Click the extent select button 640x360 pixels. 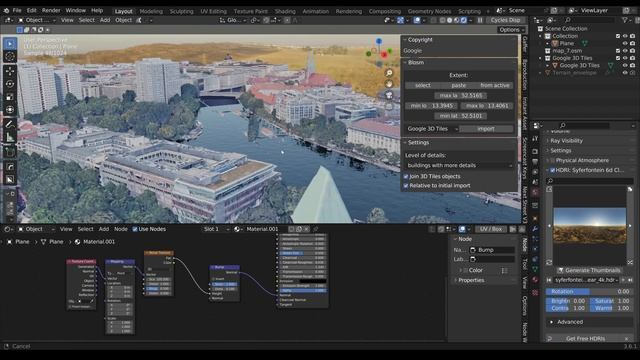[x=422, y=85]
